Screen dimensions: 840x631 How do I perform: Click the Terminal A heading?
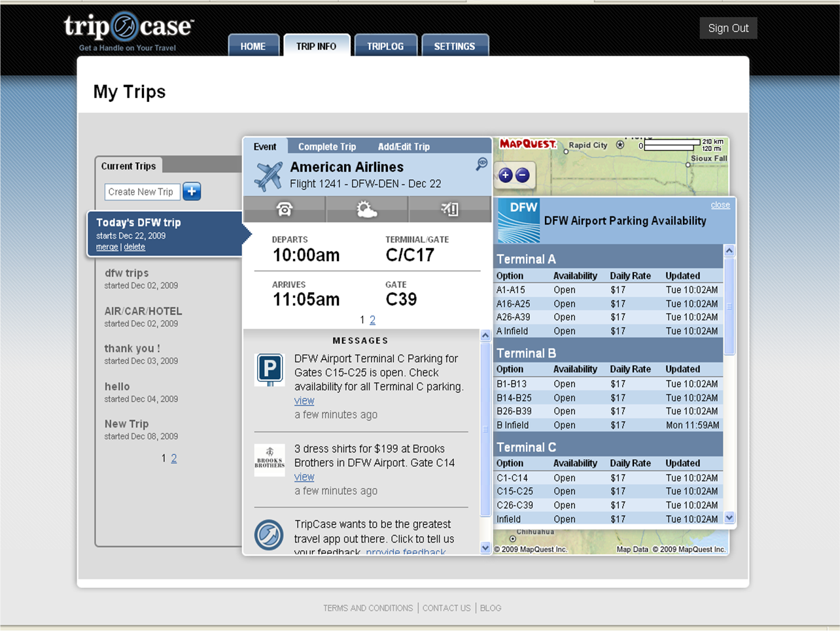click(526, 259)
